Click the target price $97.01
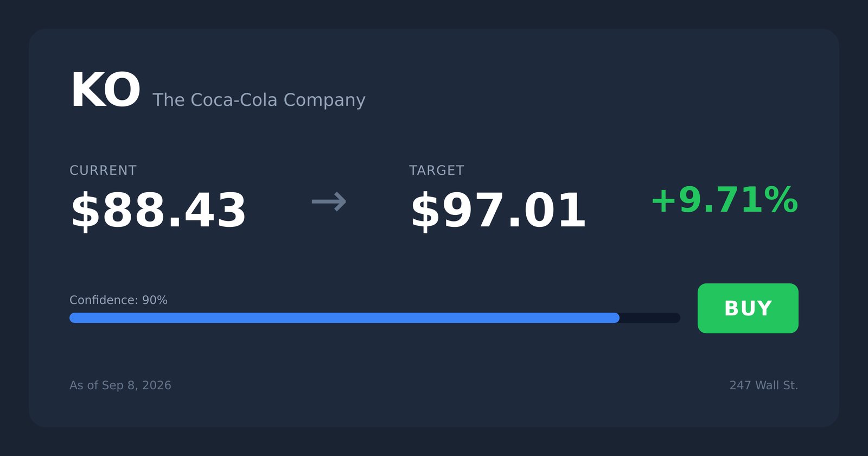Image resolution: width=868 pixels, height=456 pixels. click(x=498, y=211)
